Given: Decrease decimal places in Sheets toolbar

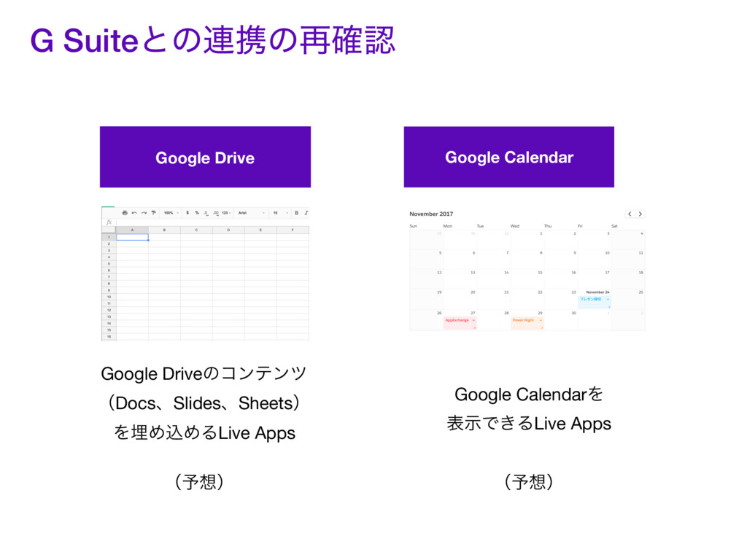Looking at the screenshot, I should click(x=206, y=213).
